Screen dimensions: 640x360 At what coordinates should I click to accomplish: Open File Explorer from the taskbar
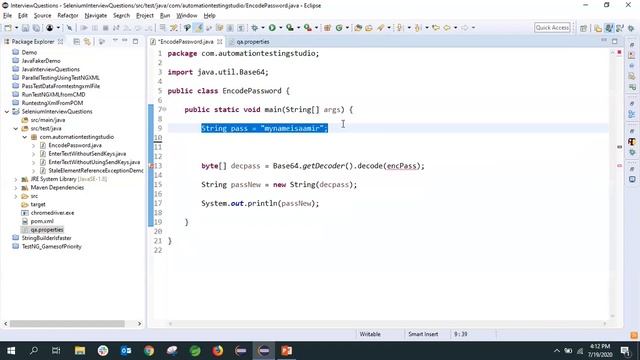click(x=80, y=351)
